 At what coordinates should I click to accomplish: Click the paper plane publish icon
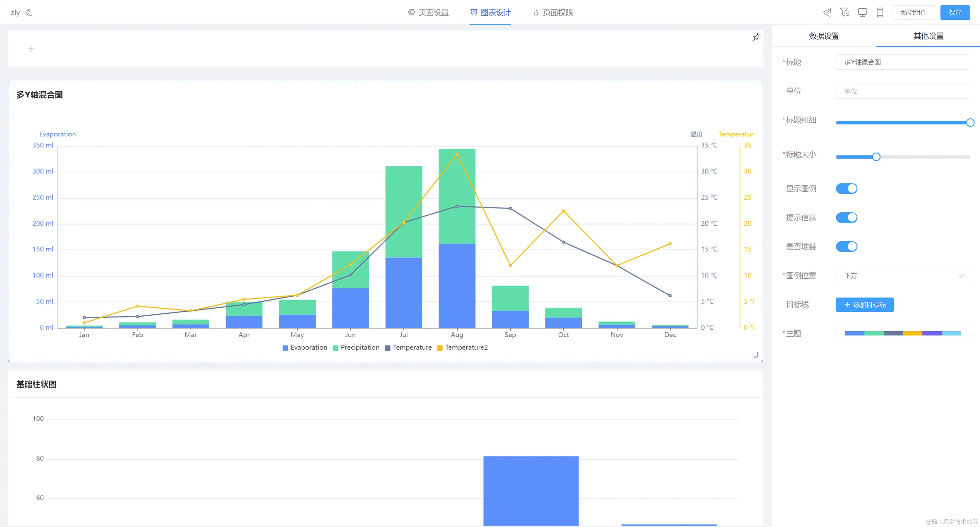point(826,13)
